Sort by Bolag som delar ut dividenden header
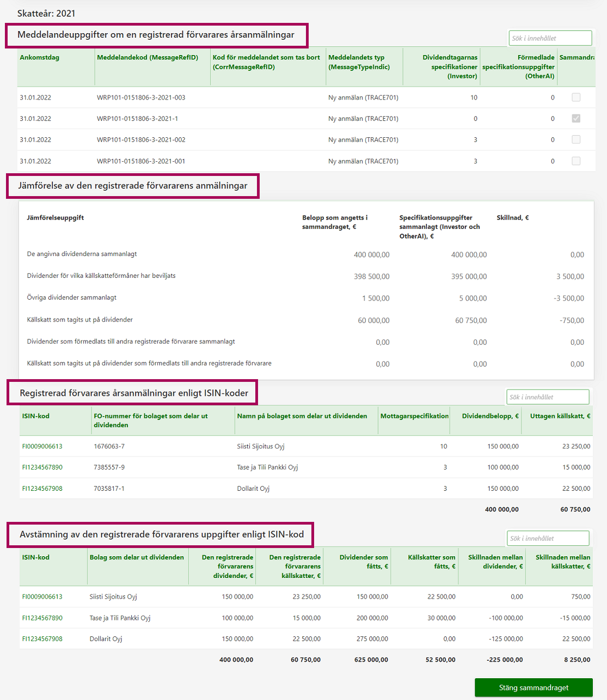 (x=136, y=558)
